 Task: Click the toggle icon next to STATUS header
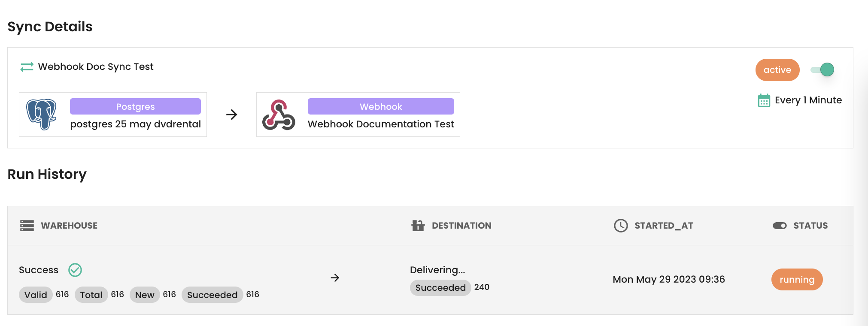[x=779, y=225]
